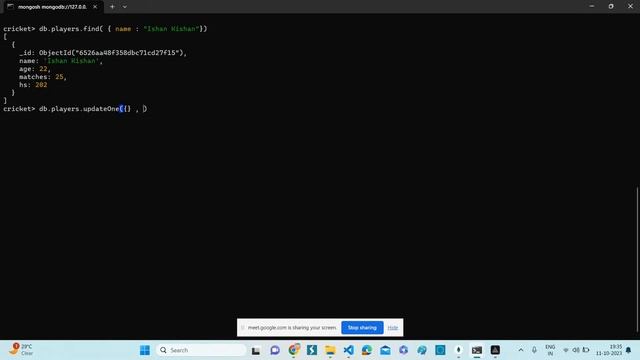Close the mongosh terminal tab
The image size is (640, 360).
tap(95, 7)
